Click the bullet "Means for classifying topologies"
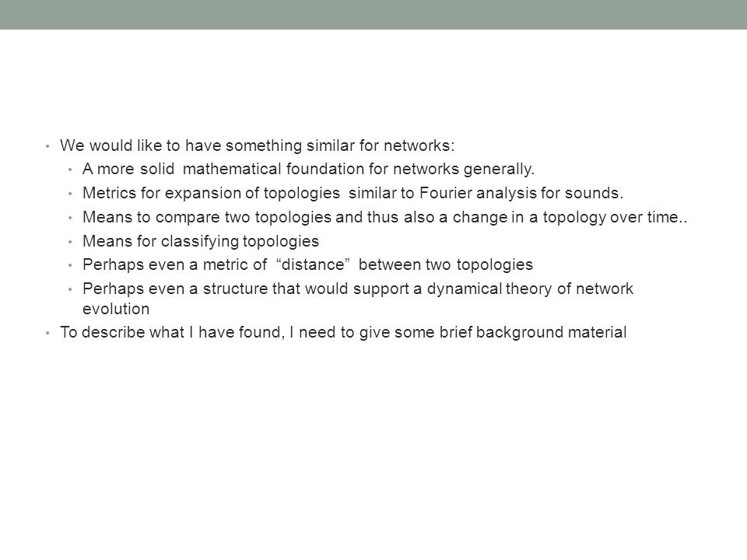747x560 pixels. (201, 241)
